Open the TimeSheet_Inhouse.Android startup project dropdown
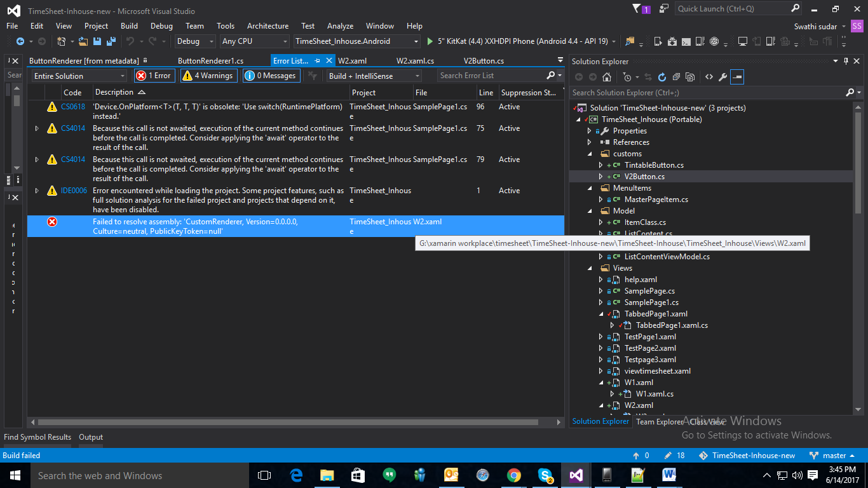Viewport: 868px width, 488px height. 357,41
